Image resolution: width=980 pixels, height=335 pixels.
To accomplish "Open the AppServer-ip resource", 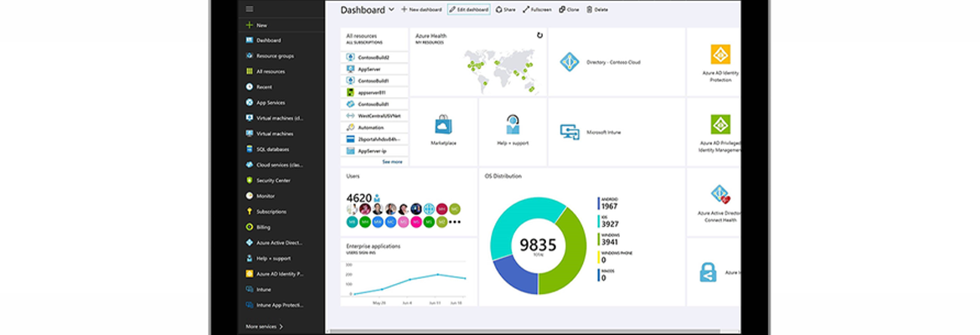I will 374,151.
